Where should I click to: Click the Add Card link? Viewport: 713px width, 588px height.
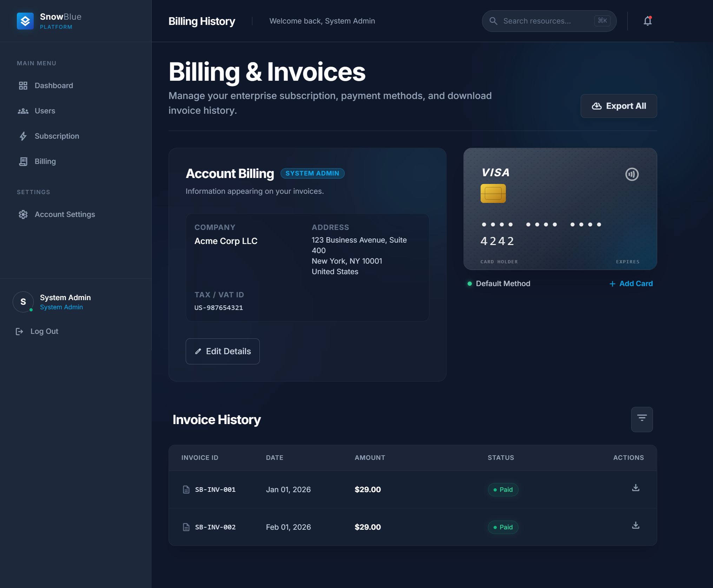[x=631, y=284]
